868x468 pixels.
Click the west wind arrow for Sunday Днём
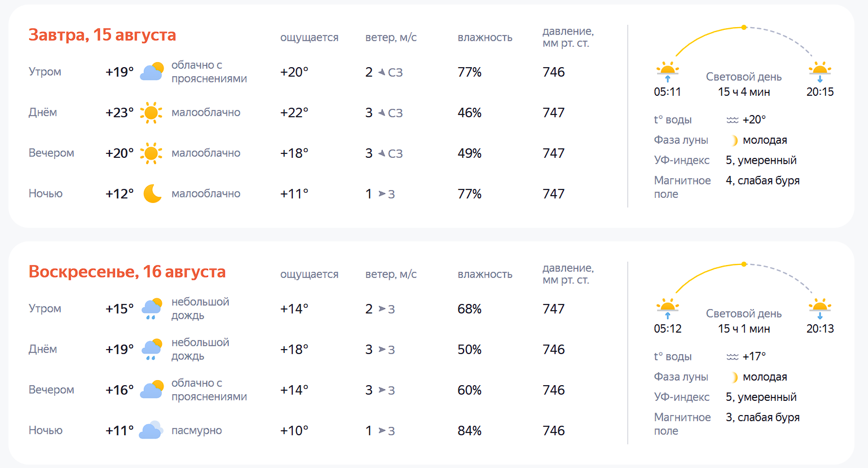[382, 350]
